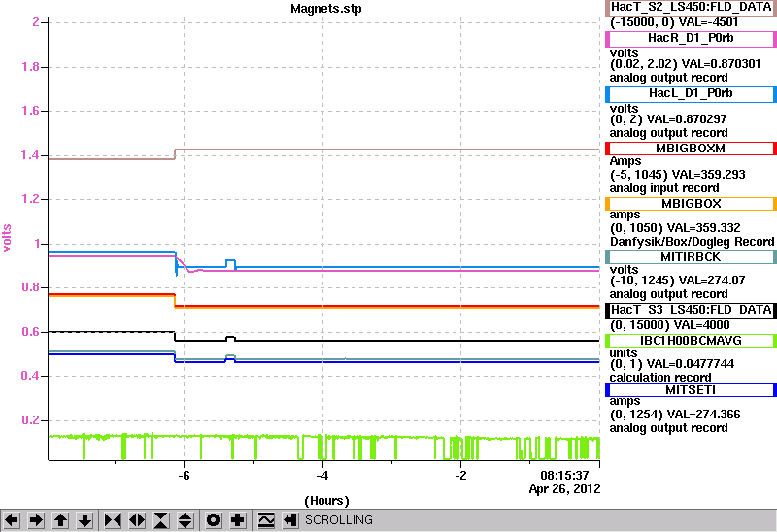The width and height of the screenshot is (777, 532).
Task: Click the VAL=0.0477744 readout for IBC1H00BCMAVG
Action: click(x=691, y=364)
